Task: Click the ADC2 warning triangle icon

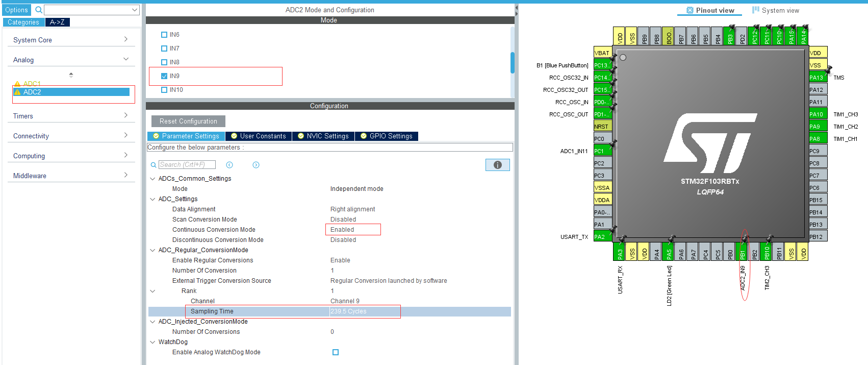Action: [17, 92]
